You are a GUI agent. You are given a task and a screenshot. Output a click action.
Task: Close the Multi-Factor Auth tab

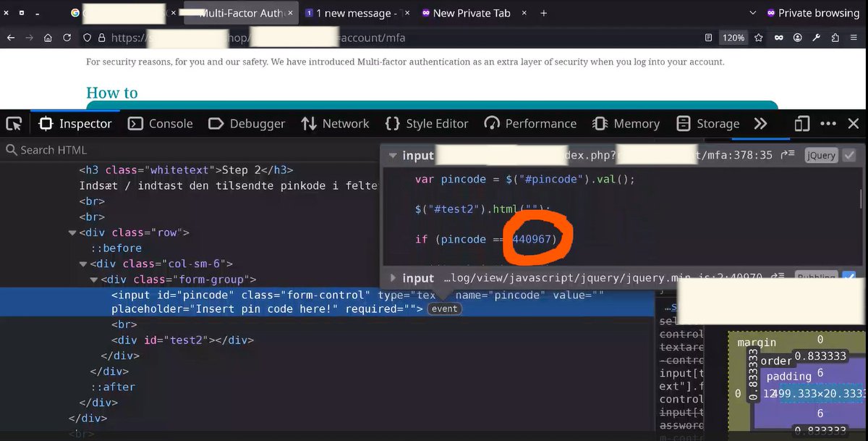pos(290,13)
